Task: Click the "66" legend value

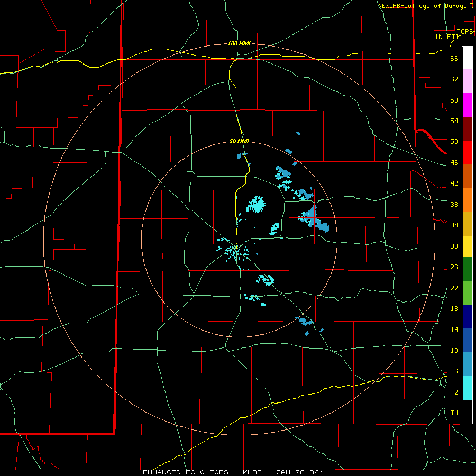Action: tap(454, 59)
